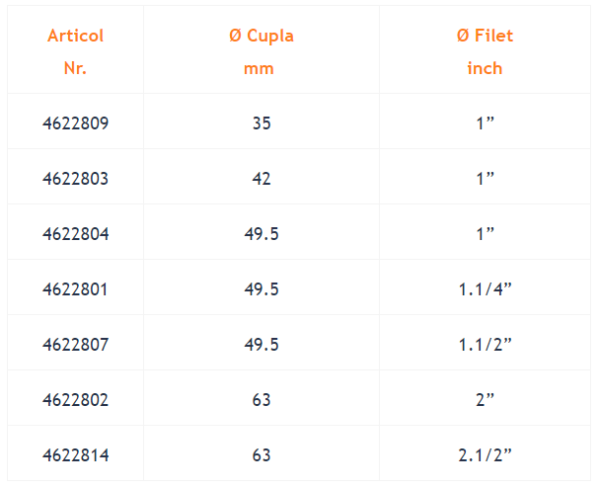Click the 1.1/4” filet value

485,289
